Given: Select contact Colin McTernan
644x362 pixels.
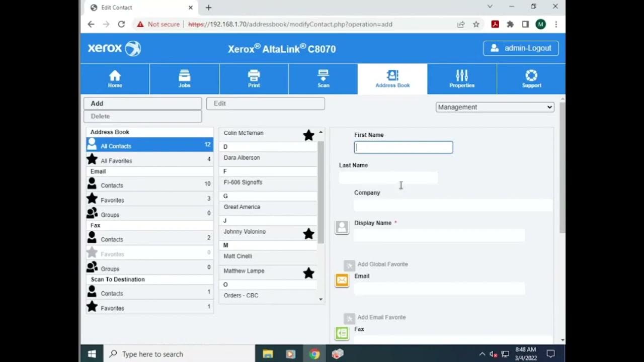Looking at the screenshot, I should (x=244, y=133).
